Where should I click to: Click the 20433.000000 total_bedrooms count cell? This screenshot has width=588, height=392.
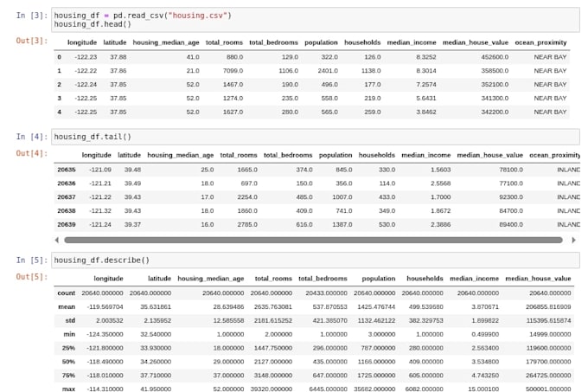click(326, 293)
